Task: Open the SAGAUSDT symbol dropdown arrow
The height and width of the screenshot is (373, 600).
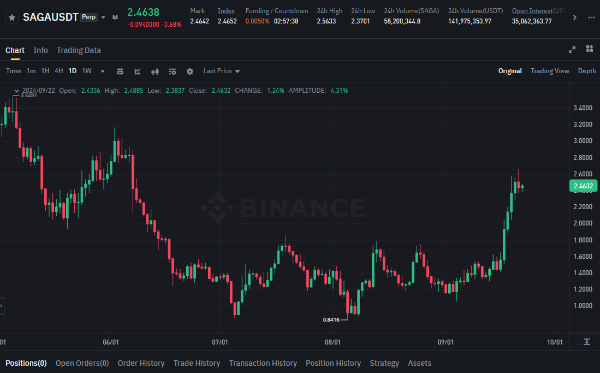Action: coord(103,17)
